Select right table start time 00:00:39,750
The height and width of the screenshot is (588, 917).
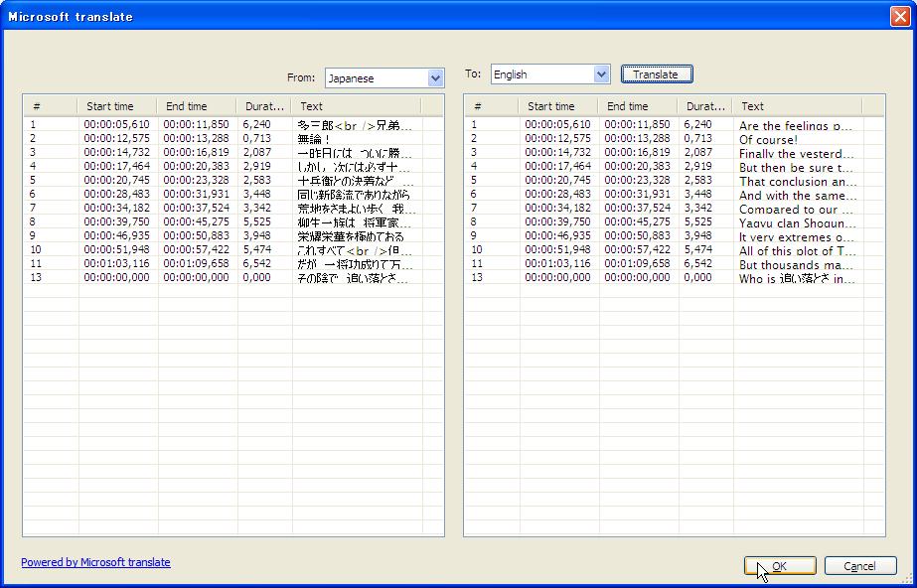point(557,222)
